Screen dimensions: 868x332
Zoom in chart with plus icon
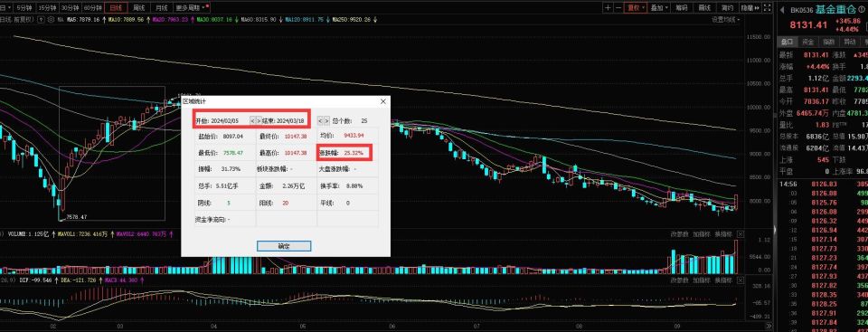click(608, 8)
